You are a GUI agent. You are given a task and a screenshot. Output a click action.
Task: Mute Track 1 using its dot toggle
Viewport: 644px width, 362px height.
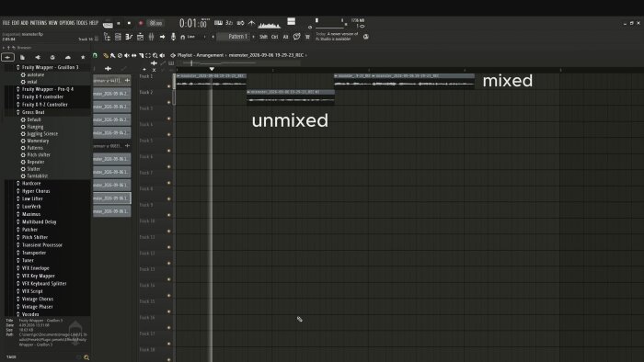pyautogui.click(x=168, y=86)
